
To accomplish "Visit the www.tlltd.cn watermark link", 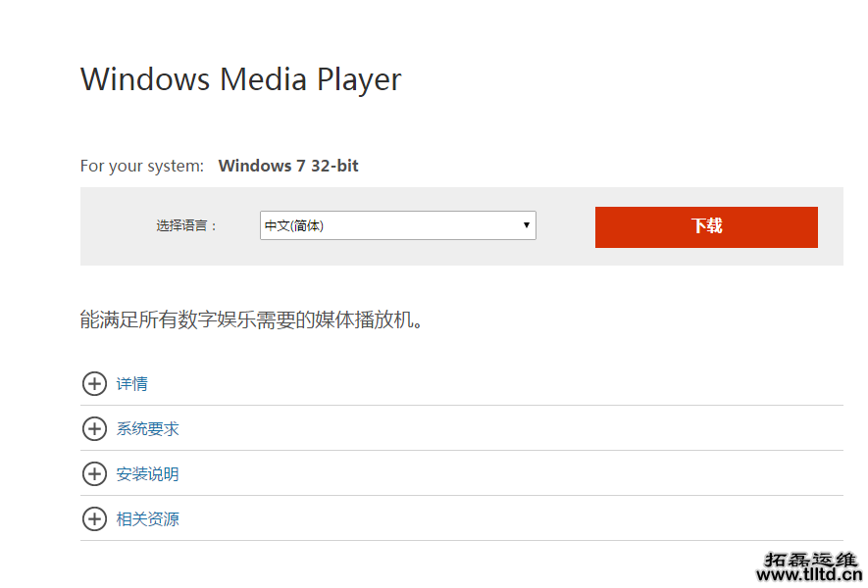I will [811, 575].
